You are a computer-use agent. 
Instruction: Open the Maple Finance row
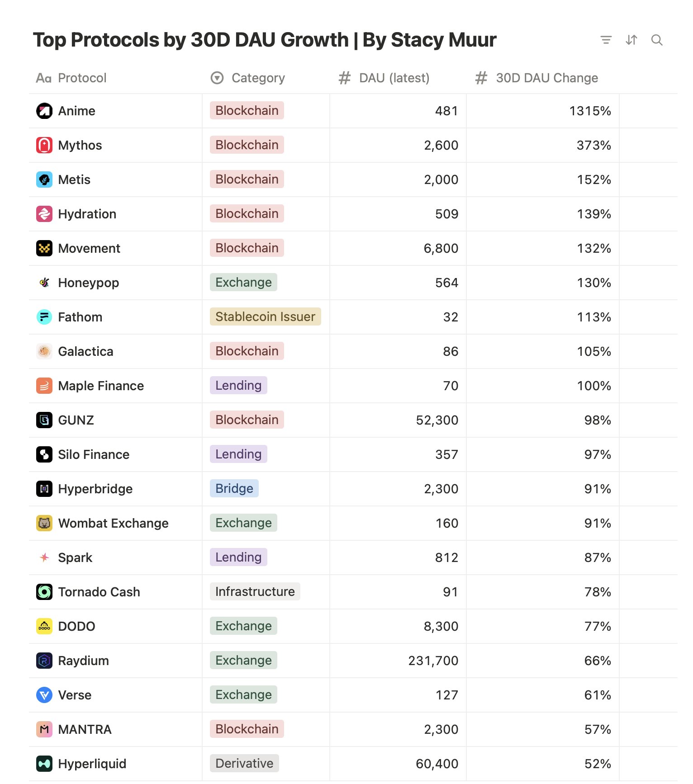coord(101,386)
